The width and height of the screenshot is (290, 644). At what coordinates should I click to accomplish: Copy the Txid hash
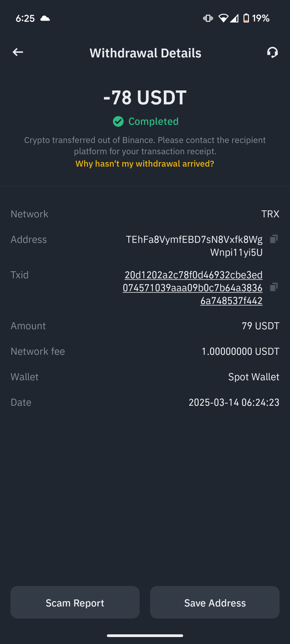[274, 287]
